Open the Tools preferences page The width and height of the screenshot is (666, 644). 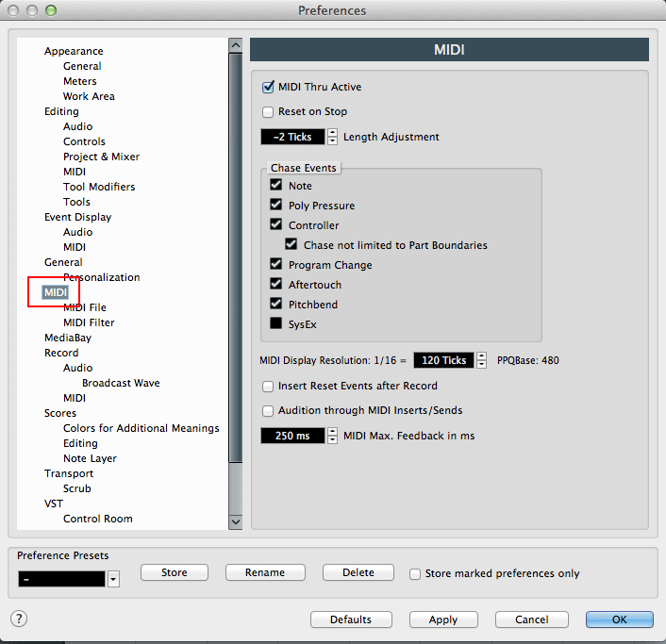pos(76,202)
